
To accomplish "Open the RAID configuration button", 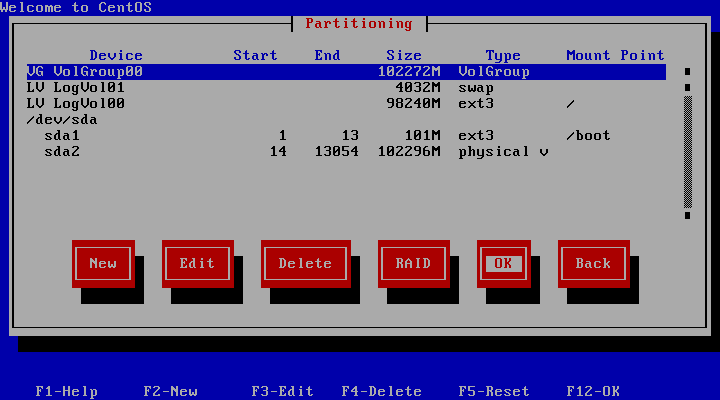I will (413, 263).
